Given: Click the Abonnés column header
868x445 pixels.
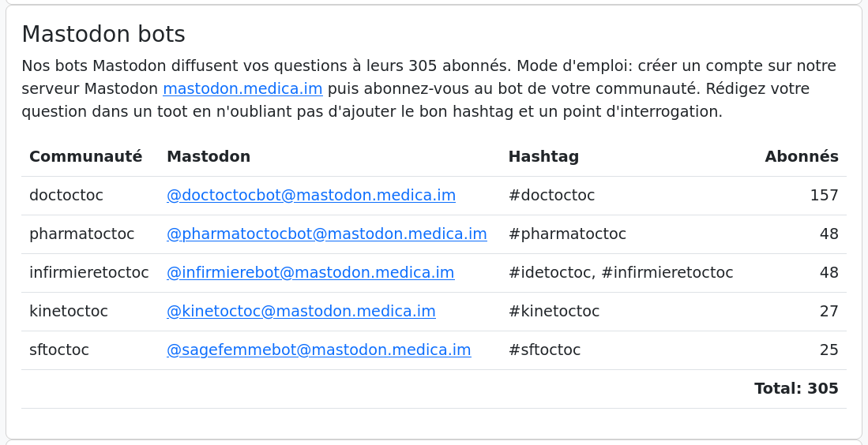Looking at the screenshot, I should (801, 156).
